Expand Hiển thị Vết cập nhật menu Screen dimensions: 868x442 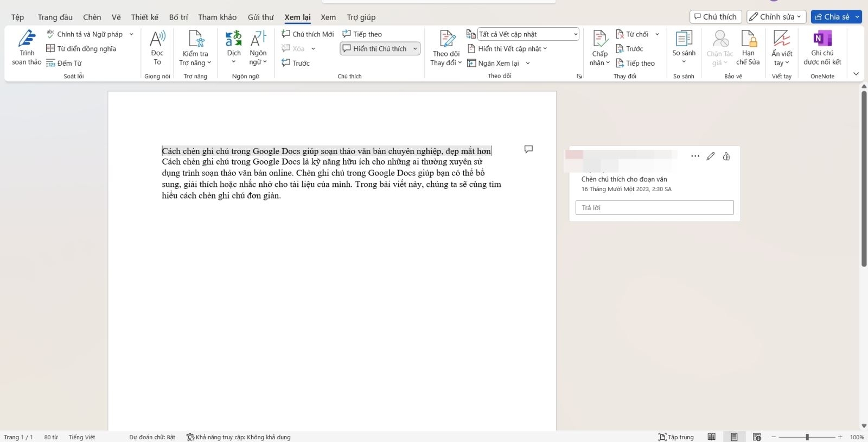[507, 49]
